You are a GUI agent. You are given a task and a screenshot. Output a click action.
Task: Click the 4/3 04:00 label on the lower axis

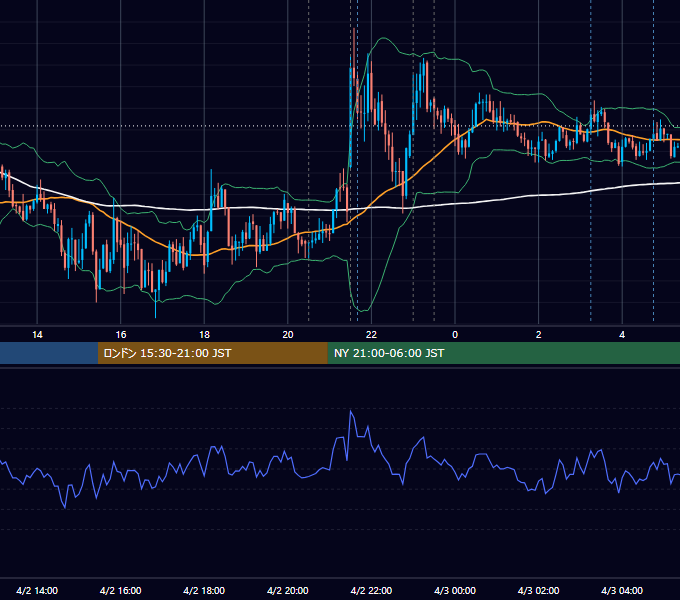point(622,590)
